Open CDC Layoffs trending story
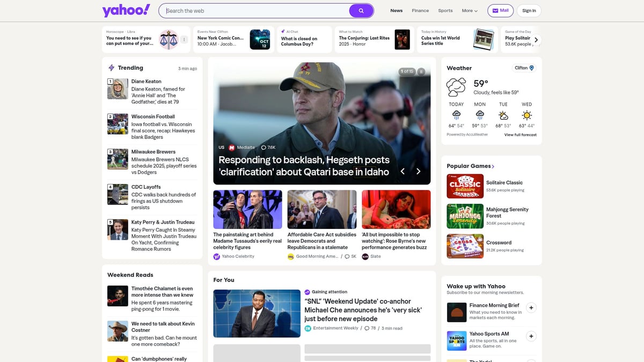This screenshot has width=644, height=362. click(152, 197)
